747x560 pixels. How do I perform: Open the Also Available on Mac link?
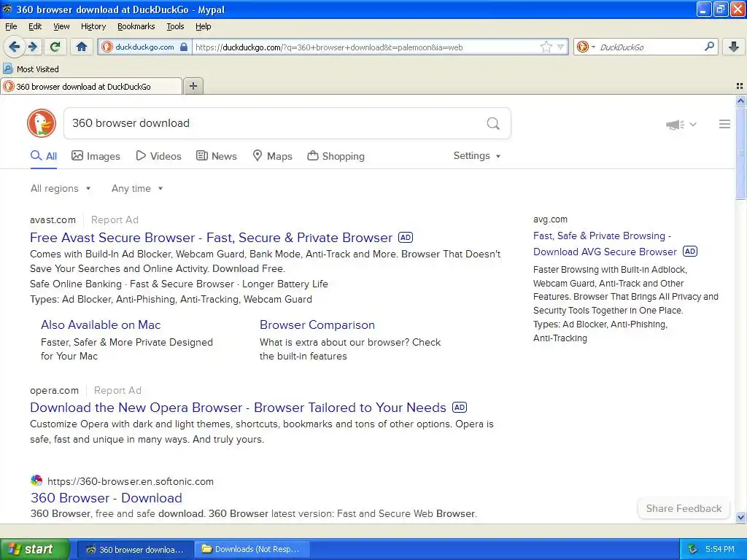[101, 324]
